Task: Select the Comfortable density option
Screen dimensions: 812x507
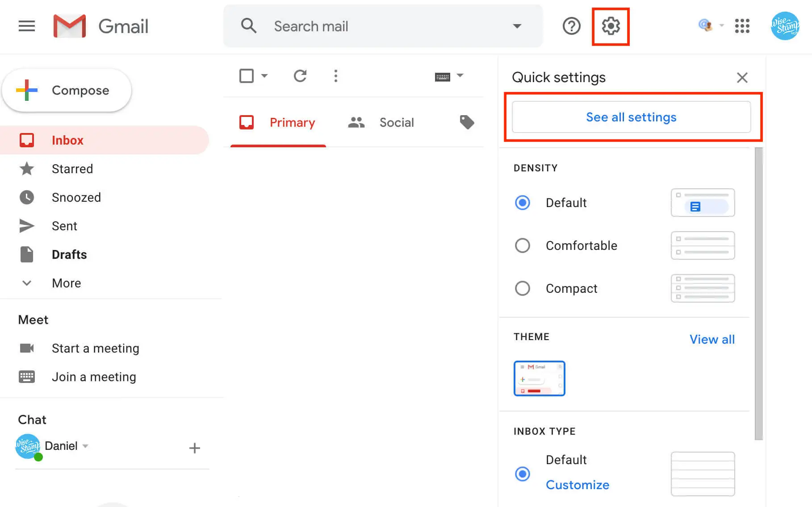Action: coord(522,245)
